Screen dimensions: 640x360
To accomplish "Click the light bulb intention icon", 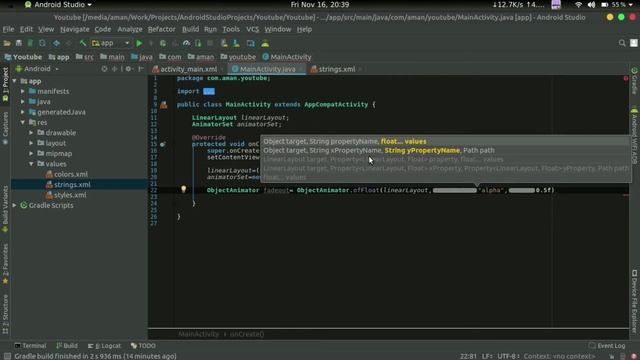I will pos(184,189).
